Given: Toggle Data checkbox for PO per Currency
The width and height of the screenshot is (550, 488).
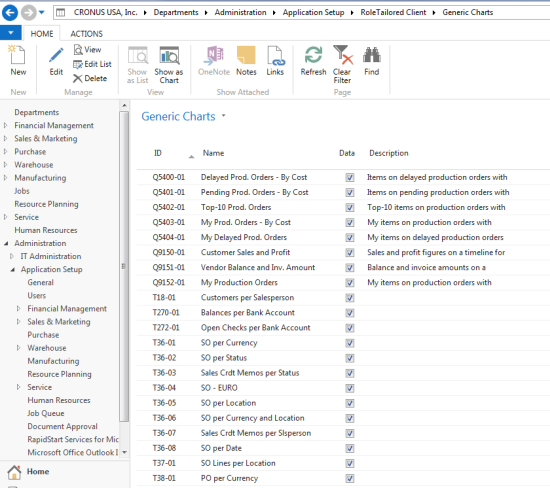Looking at the screenshot, I should click(x=350, y=479).
